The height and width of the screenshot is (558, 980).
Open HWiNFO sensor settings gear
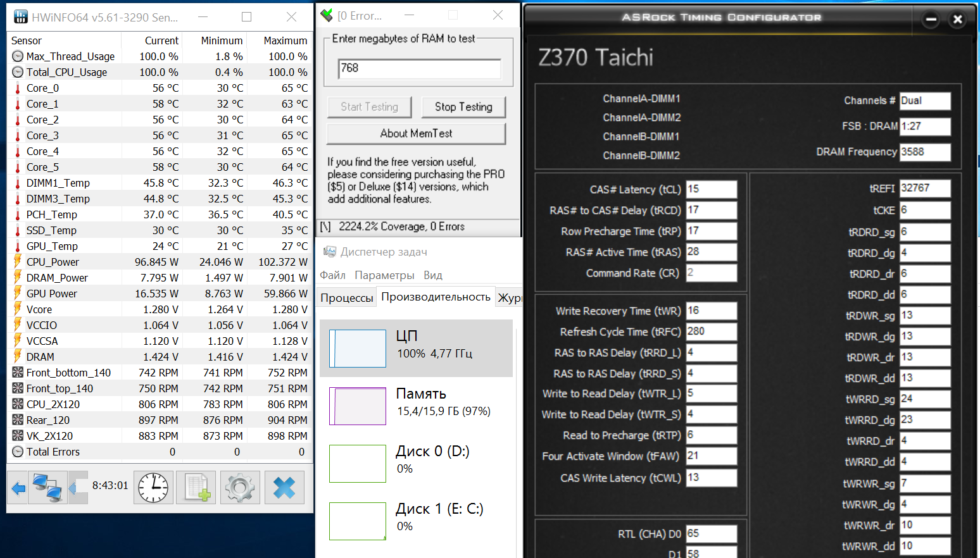[239, 488]
